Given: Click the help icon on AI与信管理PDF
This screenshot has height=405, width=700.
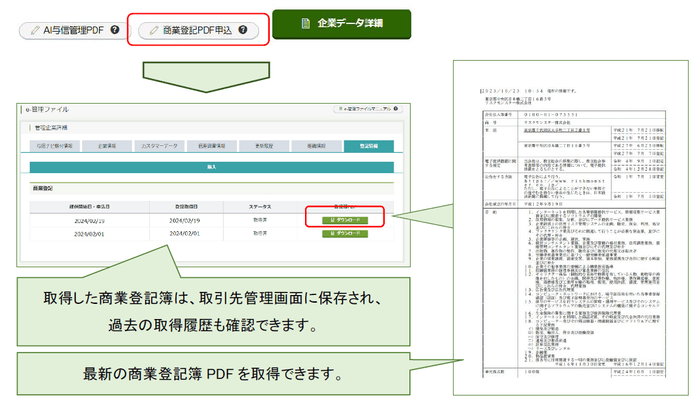Looking at the screenshot, I should (x=115, y=30).
